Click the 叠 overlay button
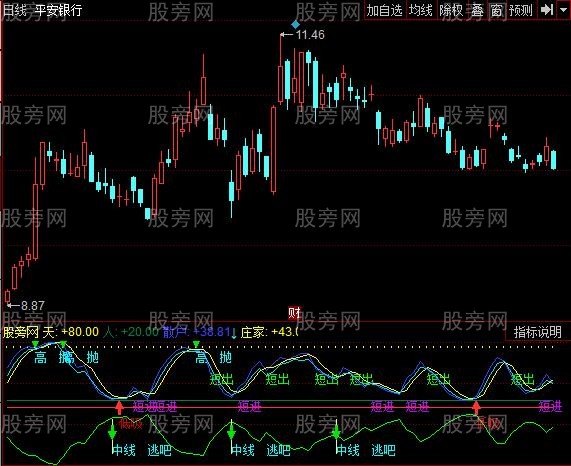Screen dimensions: 571x466 click(477, 10)
